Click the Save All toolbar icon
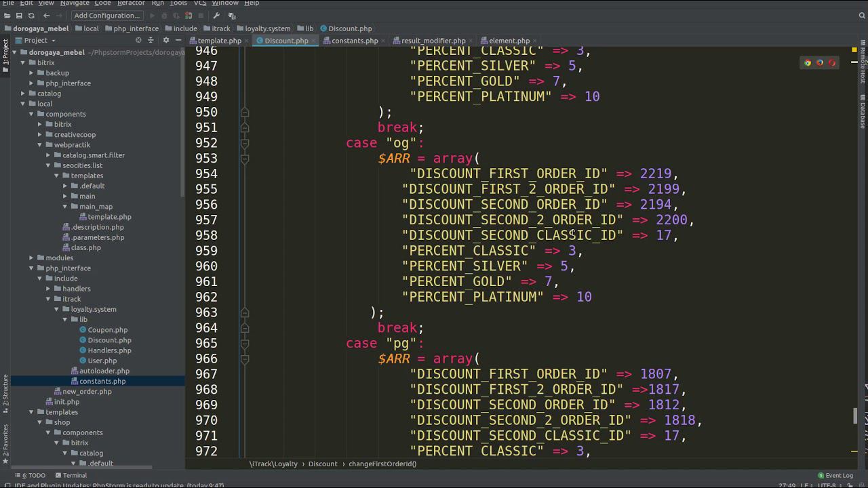This screenshot has height=488, width=868. pyautogui.click(x=19, y=16)
